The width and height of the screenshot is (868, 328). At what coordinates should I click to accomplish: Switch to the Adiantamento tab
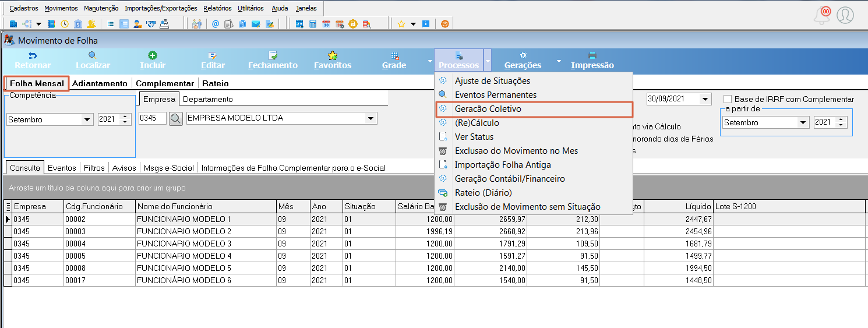pyautogui.click(x=100, y=83)
